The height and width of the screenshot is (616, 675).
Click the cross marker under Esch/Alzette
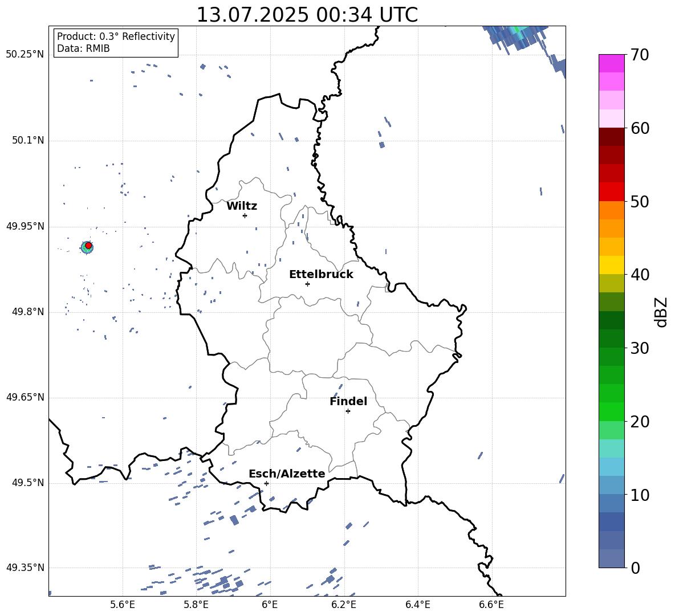click(x=266, y=483)
